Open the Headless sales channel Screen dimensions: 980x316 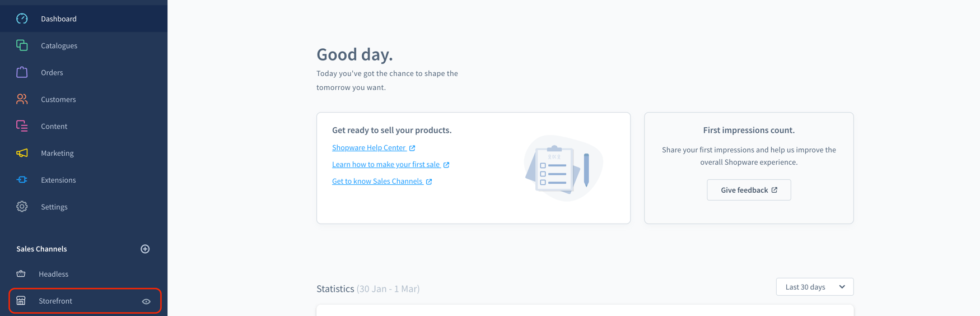[53, 274]
